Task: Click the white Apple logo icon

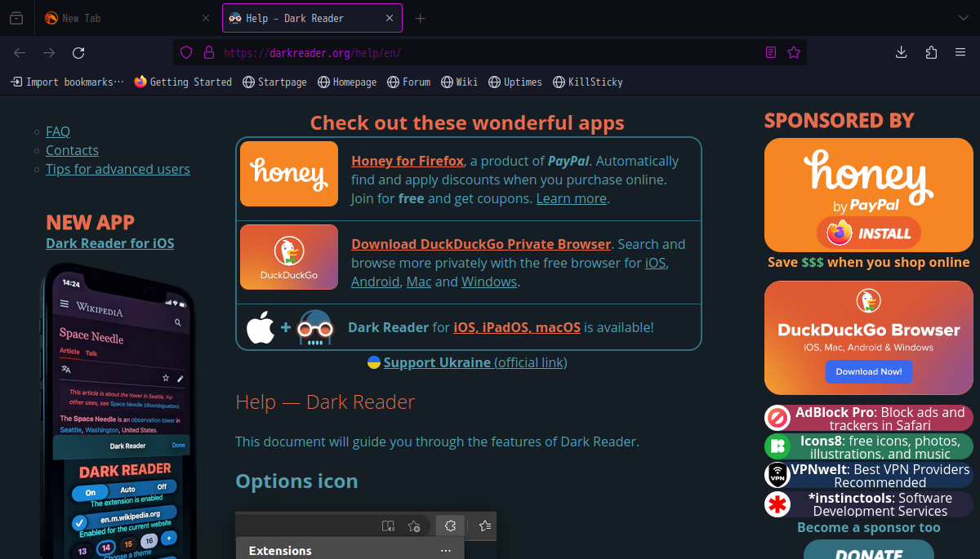Action: [x=261, y=327]
